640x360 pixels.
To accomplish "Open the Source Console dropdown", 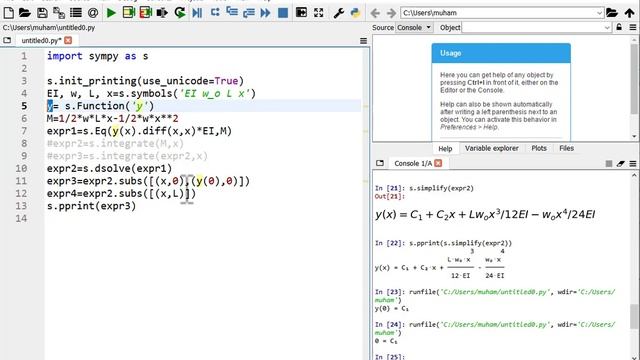I will tap(414, 27).
